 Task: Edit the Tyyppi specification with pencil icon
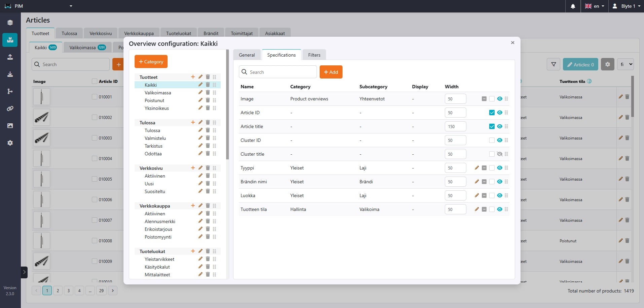click(x=477, y=168)
